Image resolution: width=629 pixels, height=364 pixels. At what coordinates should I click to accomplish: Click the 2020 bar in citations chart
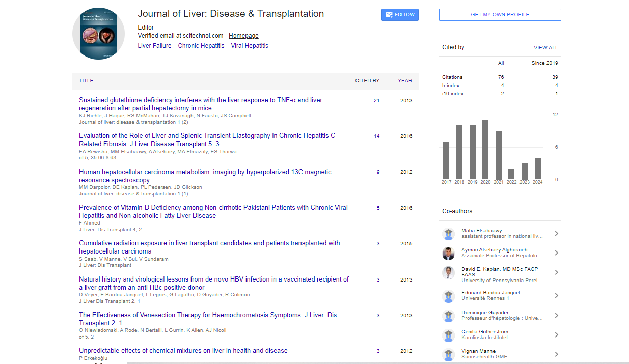(485, 150)
